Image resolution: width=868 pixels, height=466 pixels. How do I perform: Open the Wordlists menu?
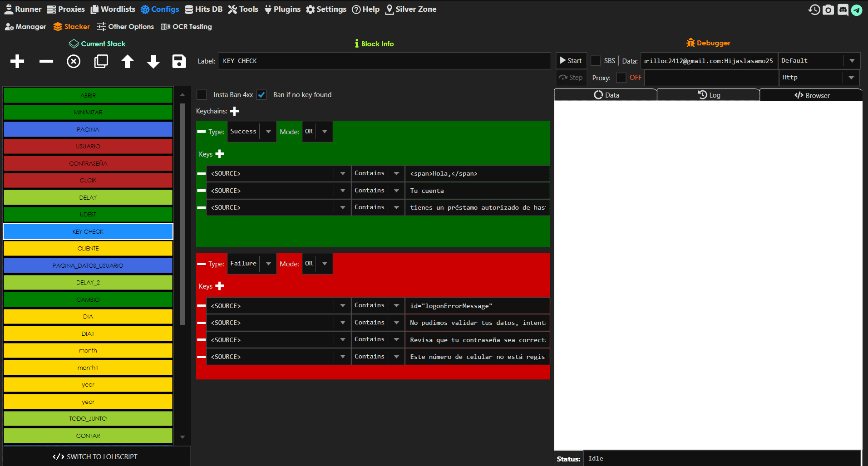tap(113, 9)
